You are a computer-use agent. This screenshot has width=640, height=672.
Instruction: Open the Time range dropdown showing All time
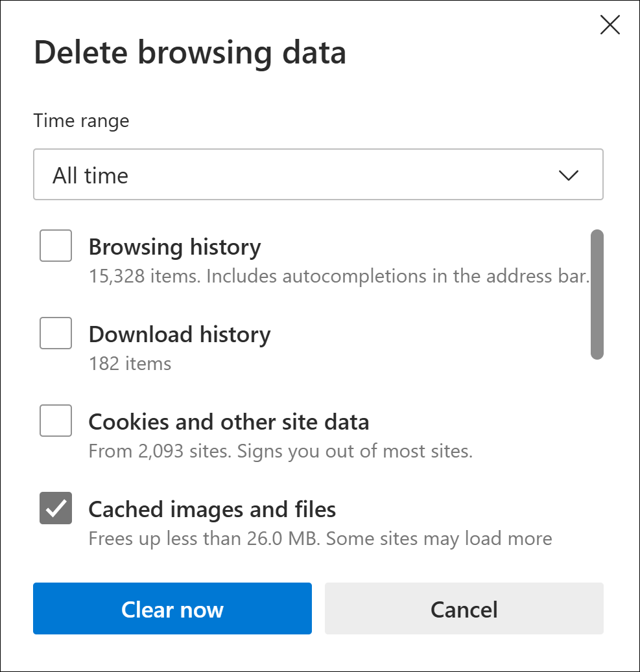point(318,175)
